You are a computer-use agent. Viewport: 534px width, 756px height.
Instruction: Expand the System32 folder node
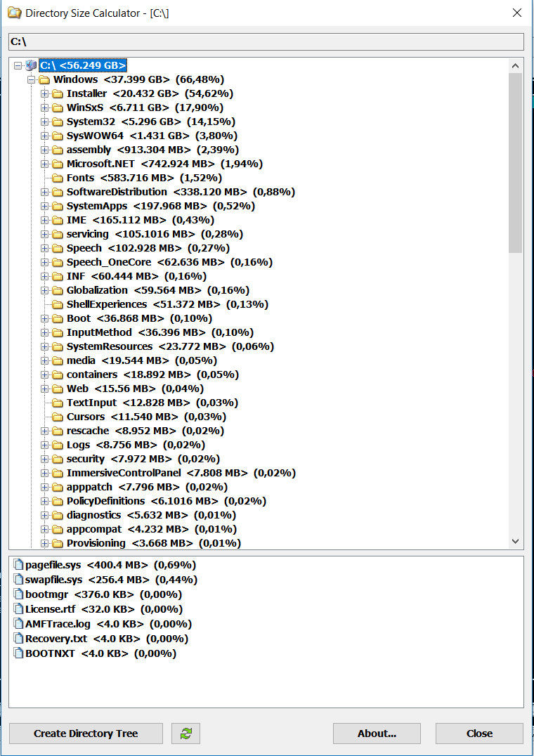(45, 122)
